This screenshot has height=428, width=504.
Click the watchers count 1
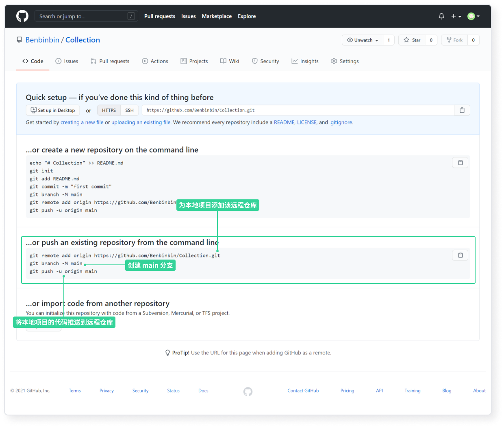389,40
